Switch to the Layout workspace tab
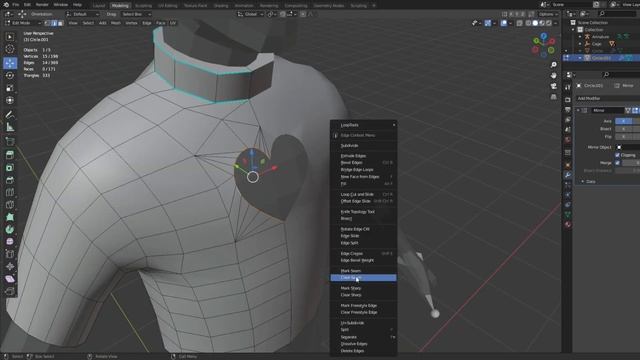The width and height of the screenshot is (640, 360). point(99,6)
